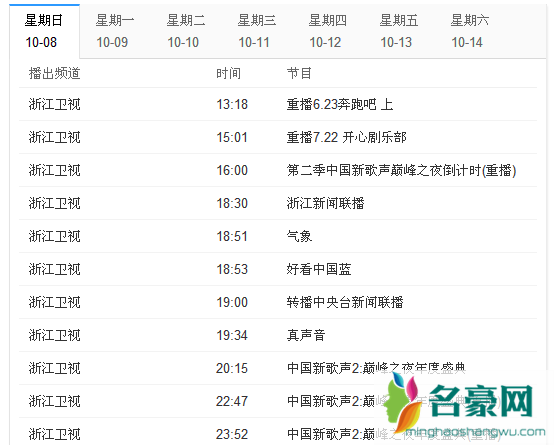Click 浙江卫视 in the 18:30 row
The height and width of the screenshot is (445, 554).
(54, 203)
